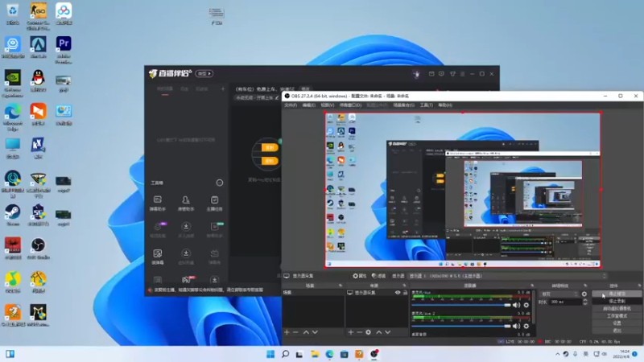Click the OBS Studio desktop shortcut
Image resolution: width=644 pixels, height=362 pixels.
[x=38, y=249]
